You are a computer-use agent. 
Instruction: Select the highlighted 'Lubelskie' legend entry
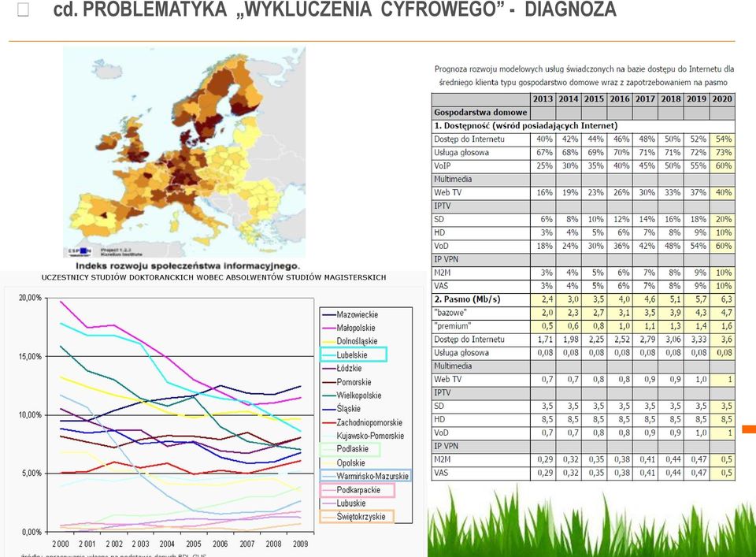[354, 355]
